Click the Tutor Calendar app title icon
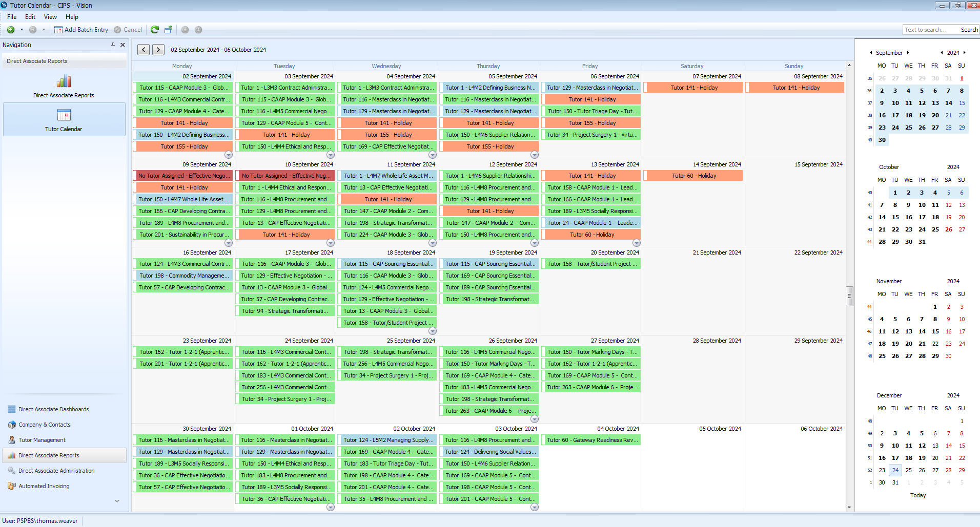Image resolution: width=980 pixels, height=527 pixels. coord(4,5)
